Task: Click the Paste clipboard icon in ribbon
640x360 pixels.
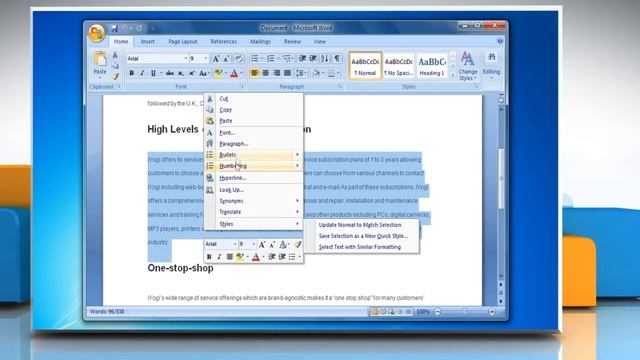Action: [100, 59]
